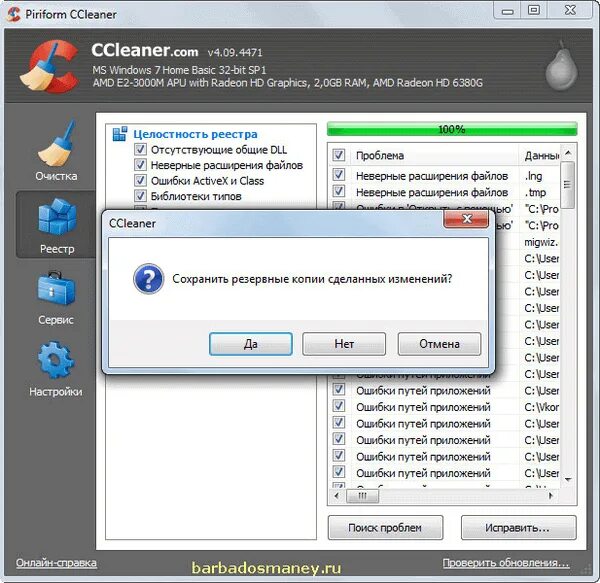The image size is (600, 583).
Task: Toggle Отсутствующие общие DLL checkbox
Action: point(140,149)
